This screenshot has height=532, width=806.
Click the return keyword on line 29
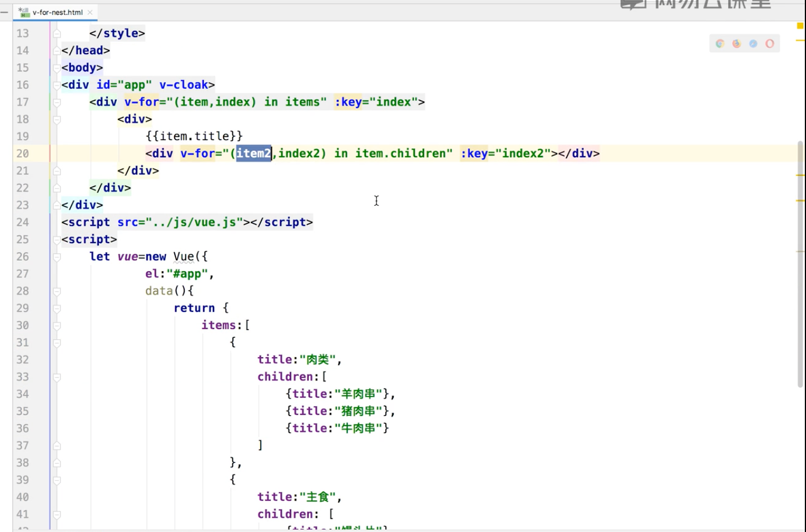tap(194, 308)
